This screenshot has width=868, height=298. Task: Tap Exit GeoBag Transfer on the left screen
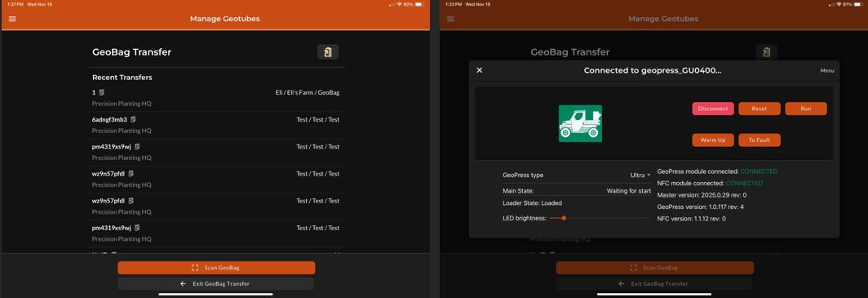pyautogui.click(x=215, y=283)
